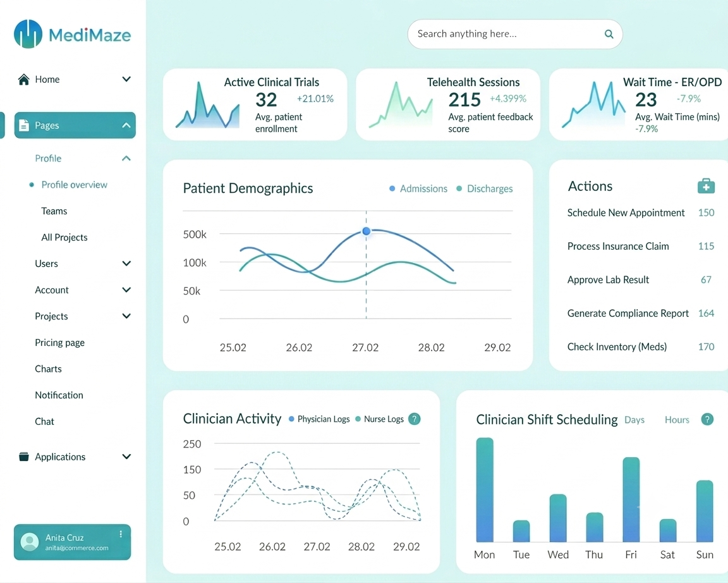Click the highlighted data point on 27.02
Screen dimensions: 728x583
click(367, 231)
